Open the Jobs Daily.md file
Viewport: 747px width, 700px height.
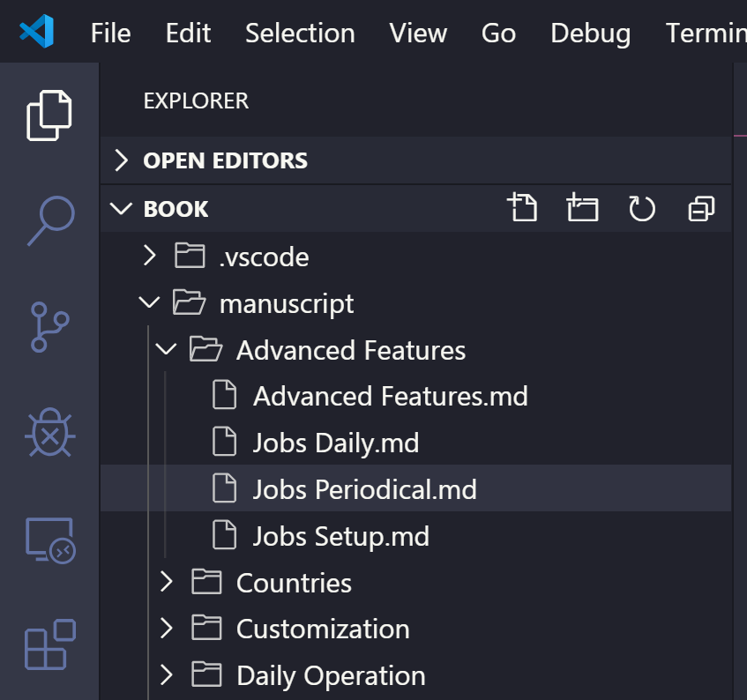(x=415, y=443)
